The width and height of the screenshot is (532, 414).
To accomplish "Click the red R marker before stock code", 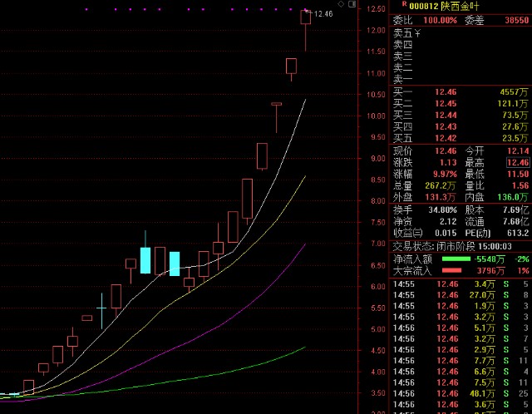I will (404, 4).
